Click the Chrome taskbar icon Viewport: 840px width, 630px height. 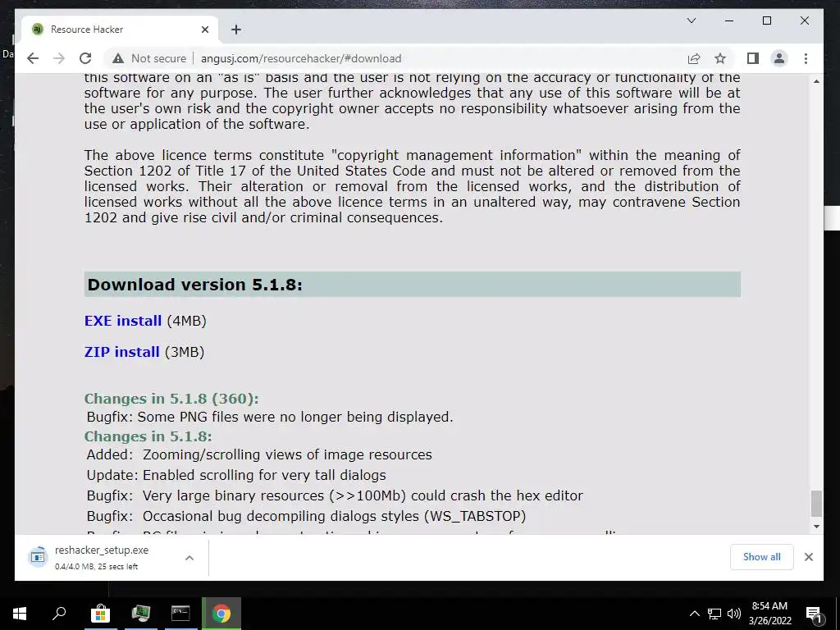[x=221, y=614]
